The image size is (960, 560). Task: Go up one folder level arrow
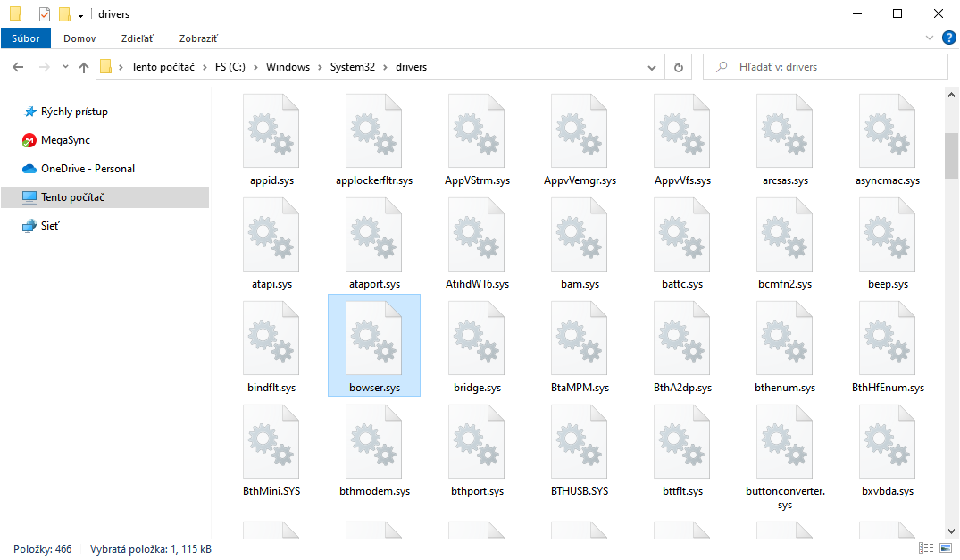click(84, 67)
